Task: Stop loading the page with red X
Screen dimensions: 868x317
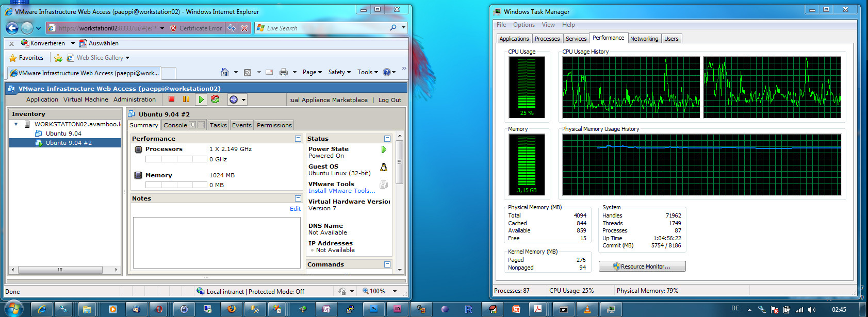Action: point(244,28)
